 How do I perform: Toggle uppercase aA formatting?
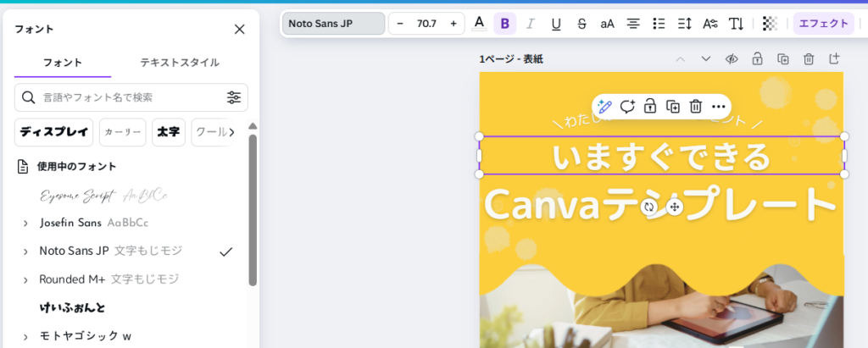click(607, 24)
